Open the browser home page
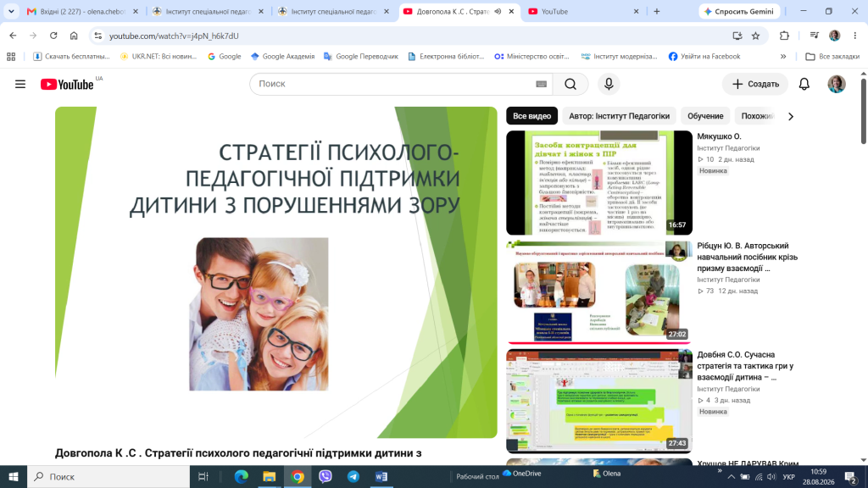868x488 pixels. (74, 36)
